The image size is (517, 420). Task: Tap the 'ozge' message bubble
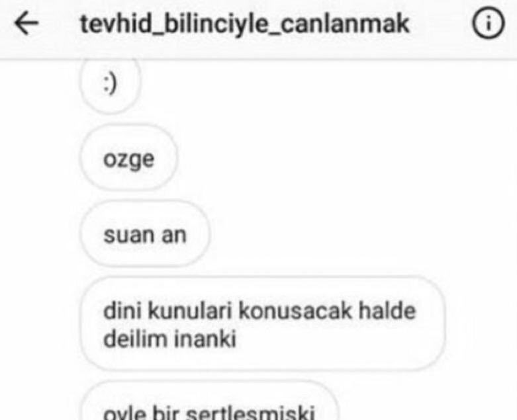point(128,158)
